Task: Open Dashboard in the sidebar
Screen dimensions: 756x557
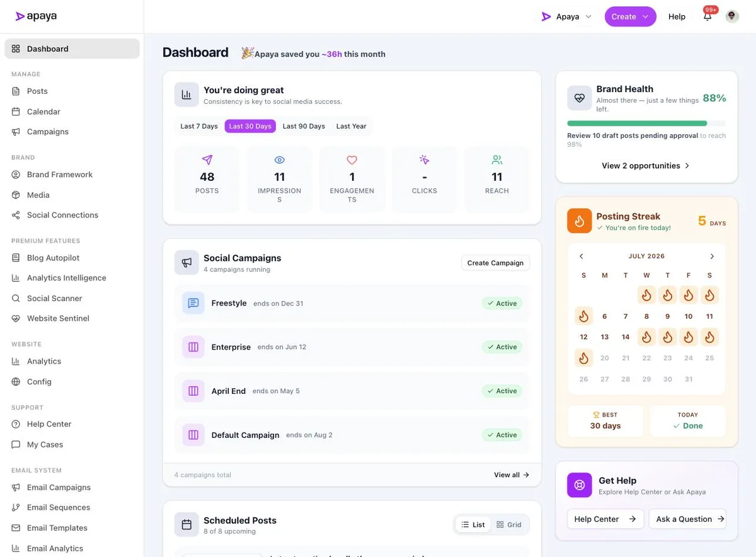Action: click(x=72, y=49)
